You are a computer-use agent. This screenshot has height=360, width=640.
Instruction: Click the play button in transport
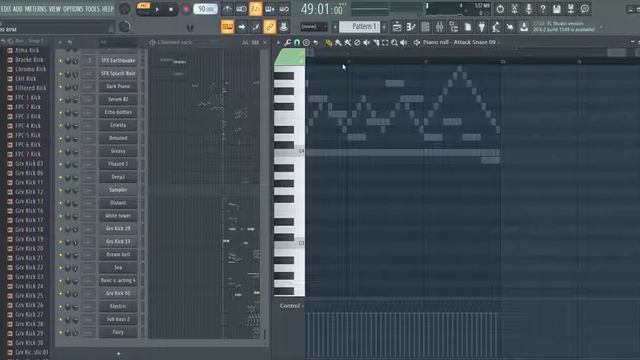[158, 9]
